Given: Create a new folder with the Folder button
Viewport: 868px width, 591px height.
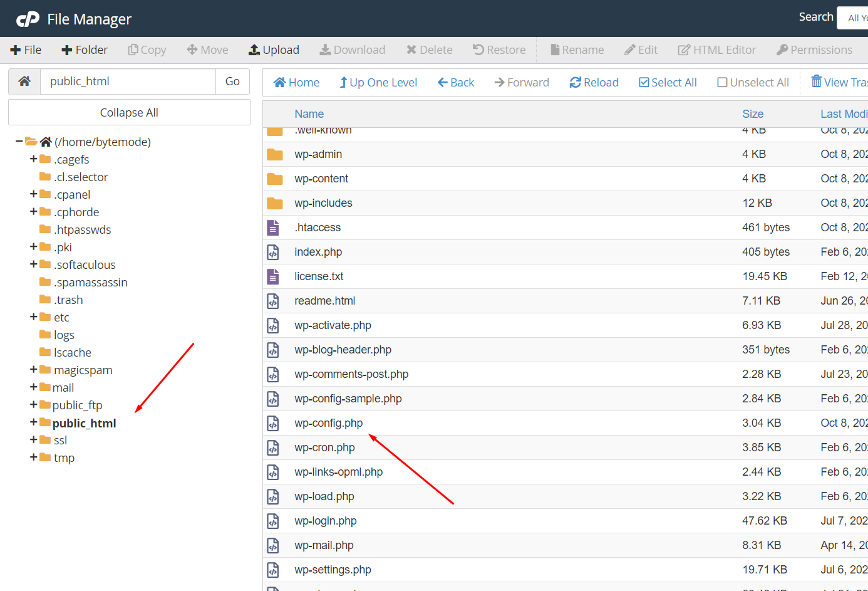Looking at the screenshot, I should pyautogui.click(x=85, y=50).
